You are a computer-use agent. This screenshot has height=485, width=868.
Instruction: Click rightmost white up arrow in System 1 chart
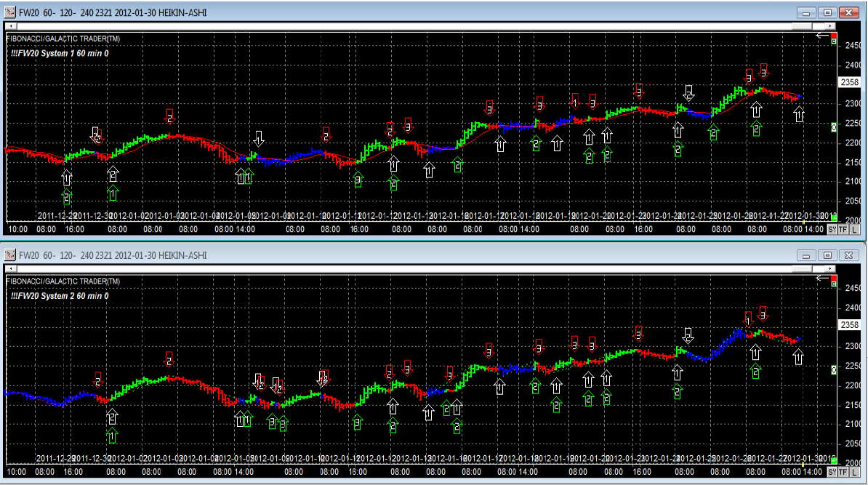click(799, 114)
